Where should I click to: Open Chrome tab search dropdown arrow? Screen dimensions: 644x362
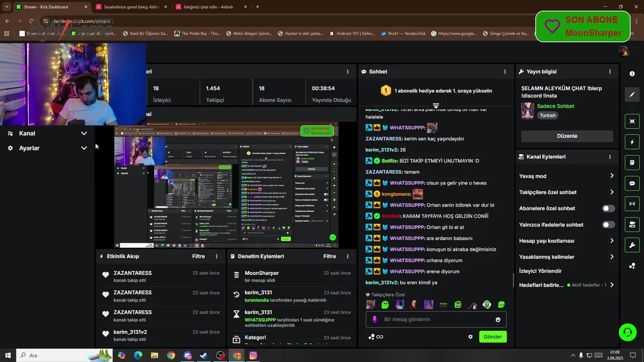tap(7, 7)
